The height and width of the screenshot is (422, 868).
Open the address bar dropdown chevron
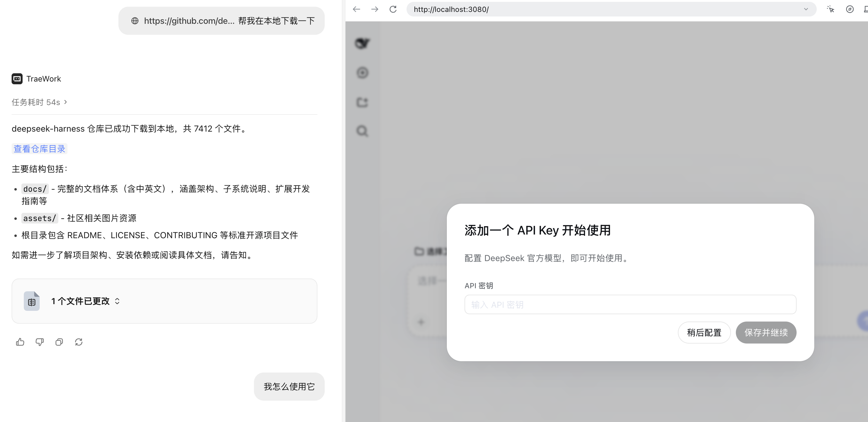point(806,9)
